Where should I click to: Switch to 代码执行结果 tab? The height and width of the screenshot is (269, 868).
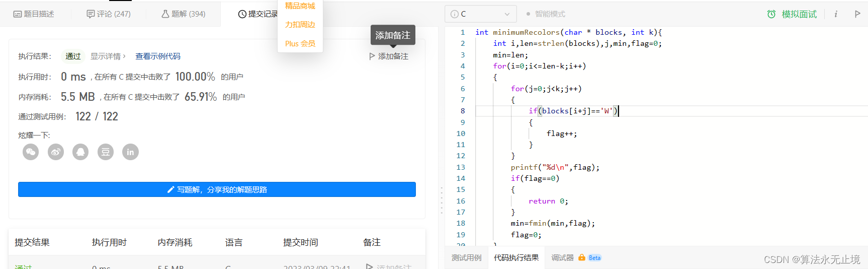click(516, 257)
